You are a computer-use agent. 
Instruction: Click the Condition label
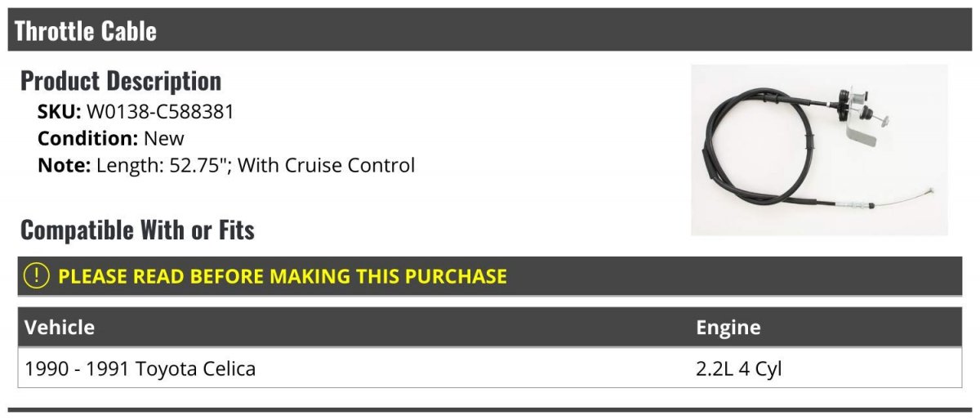pos(87,138)
